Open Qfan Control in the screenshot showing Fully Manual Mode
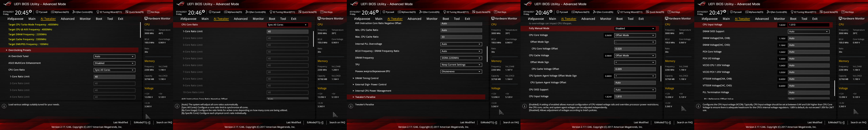Image resolution: width=868 pixels, height=130 pixels. pos(603,12)
